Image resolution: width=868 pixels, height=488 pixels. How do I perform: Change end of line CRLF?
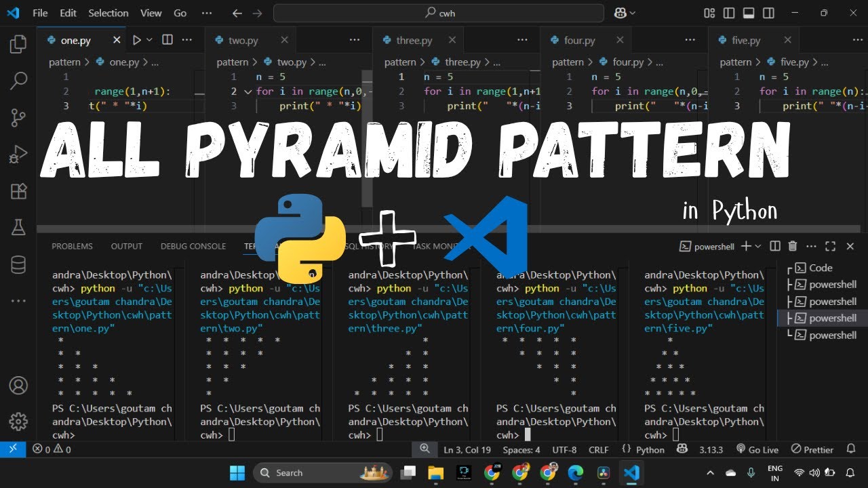click(599, 449)
